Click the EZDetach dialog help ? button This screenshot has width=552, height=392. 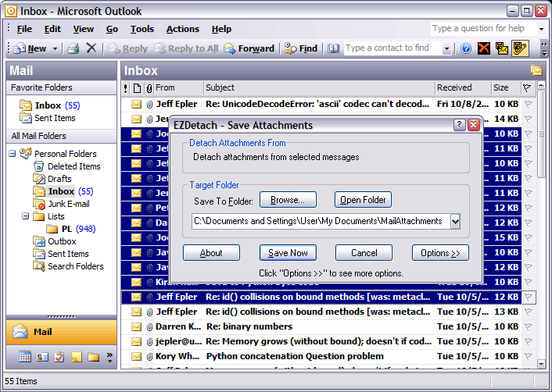[459, 125]
